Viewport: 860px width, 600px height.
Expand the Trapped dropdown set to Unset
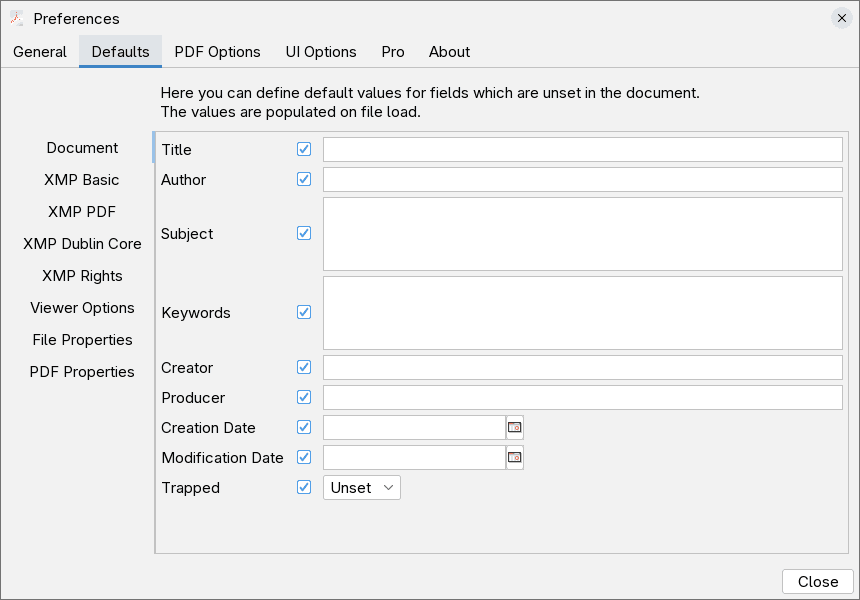[x=361, y=488]
